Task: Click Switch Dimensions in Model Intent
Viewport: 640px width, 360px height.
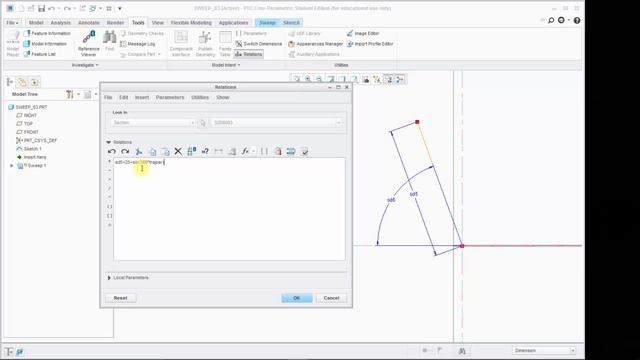Action: 259,44
